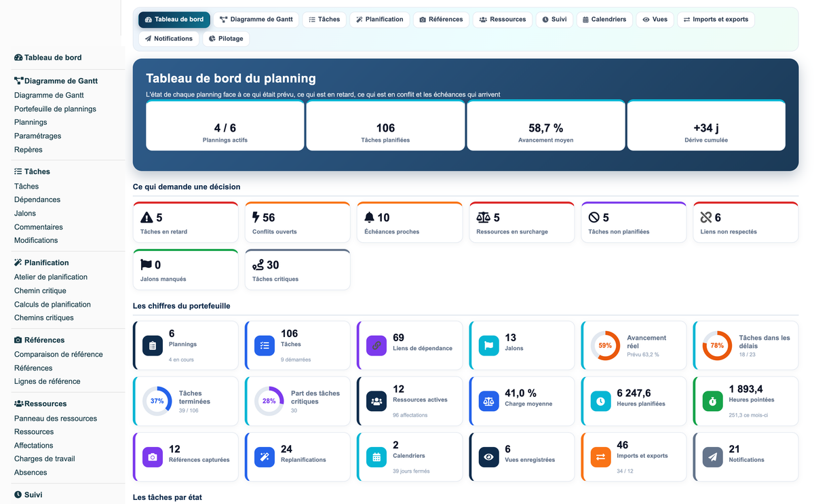814x504 pixels.
Task: Click the 28% Part des tâches critiques ring
Action: coord(269,401)
